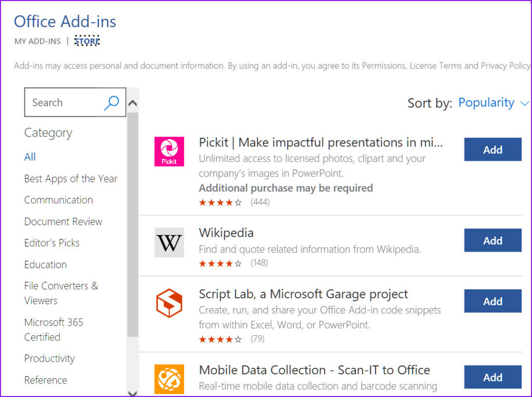This screenshot has width=532, height=397.
Task: Add the Script Lab add-in
Action: [x=492, y=301]
